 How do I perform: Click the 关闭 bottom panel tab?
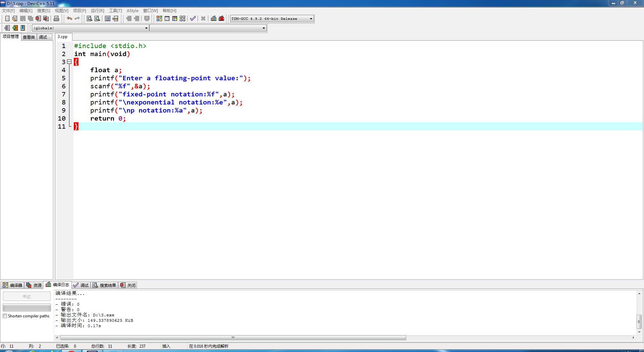pos(128,285)
